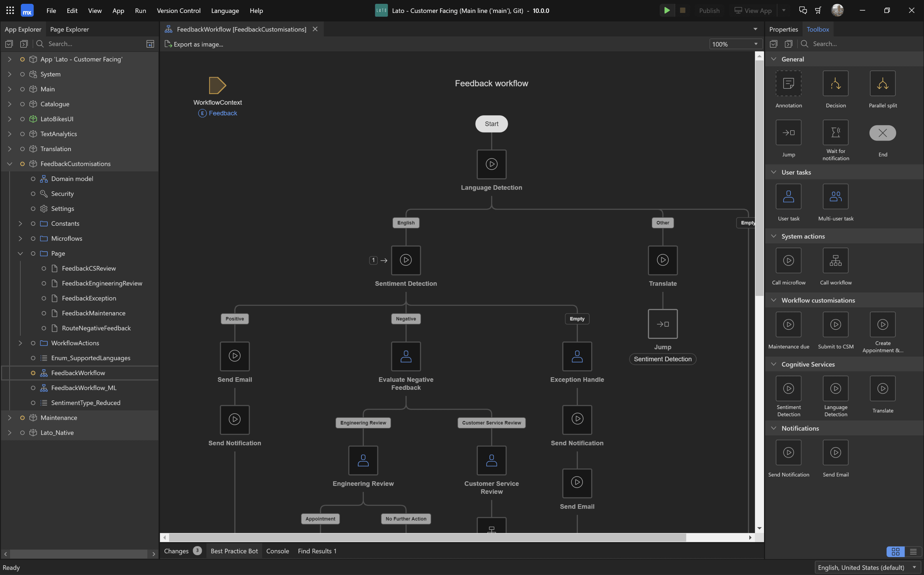Click the Publish button
The height and width of the screenshot is (575, 924).
[x=709, y=10]
